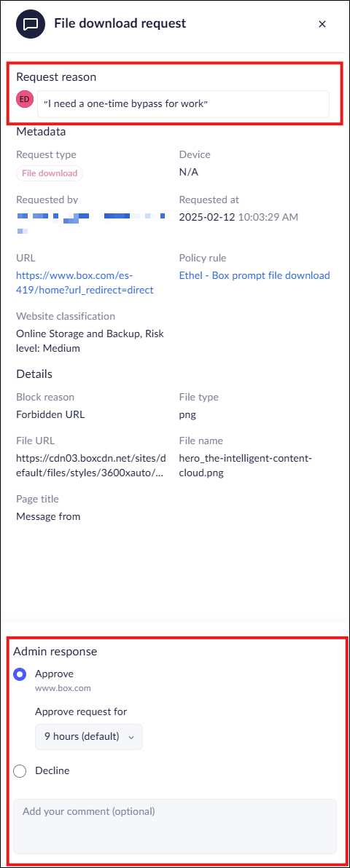
Task: Click the File download request title
Action: point(120,23)
